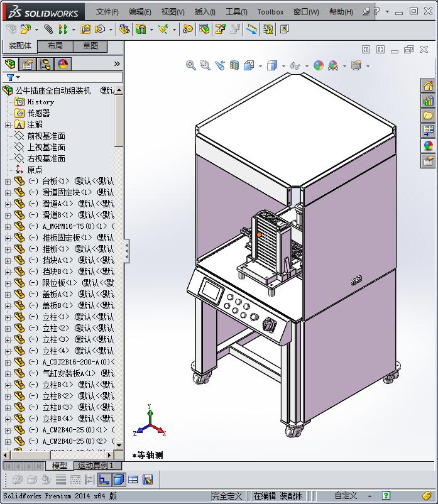Screen dimensions: 438x504
Task: Click the New Motion Study gears icon
Action: click(x=188, y=30)
